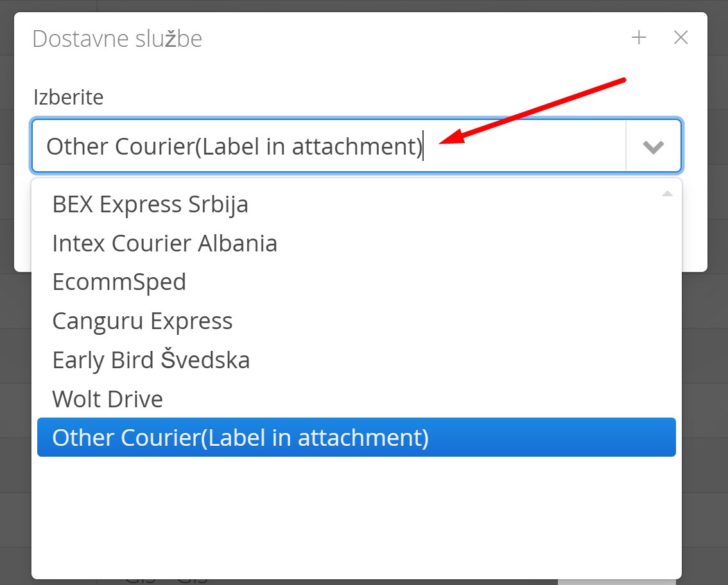
Task: Click the Dostavne službe dialog title
Action: coord(117,39)
